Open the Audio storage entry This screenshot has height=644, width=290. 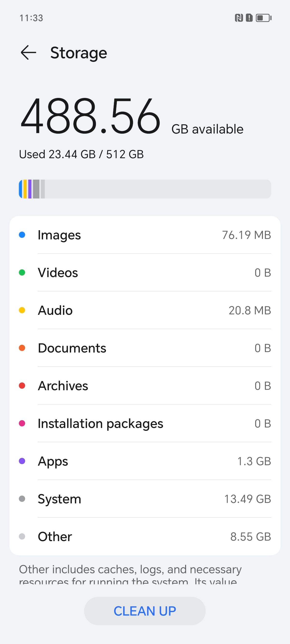click(x=145, y=310)
